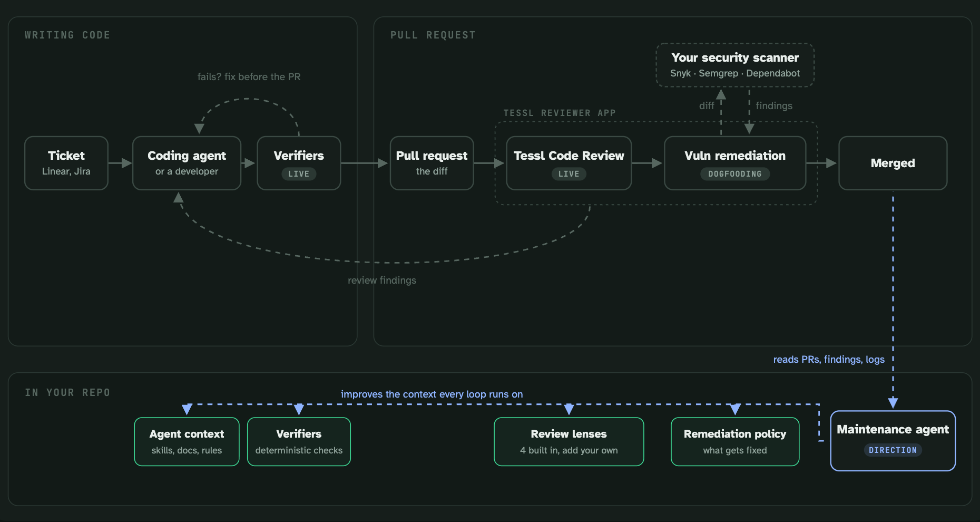
Task: Select the Pull request node
Action: pyautogui.click(x=432, y=163)
